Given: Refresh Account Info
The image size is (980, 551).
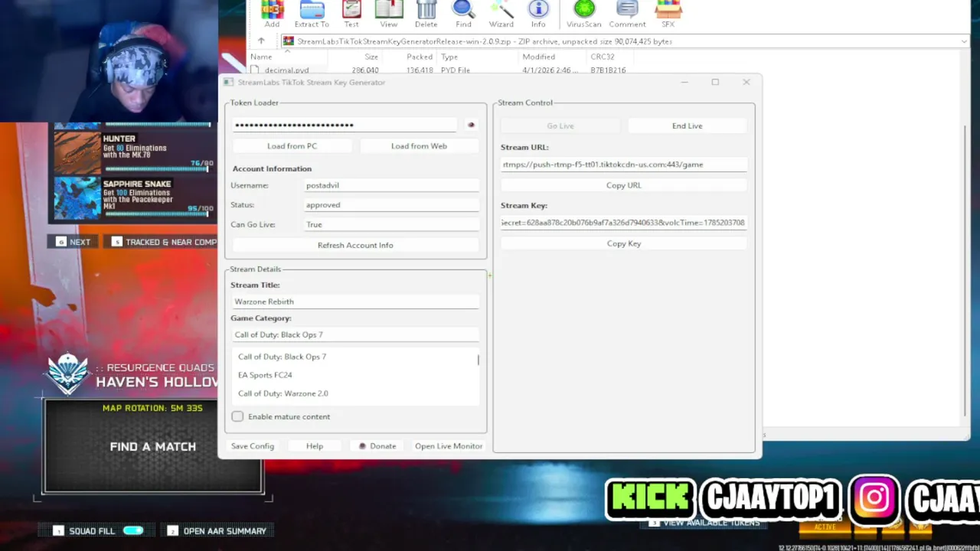Looking at the screenshot, I should click(x=355, y=245).
